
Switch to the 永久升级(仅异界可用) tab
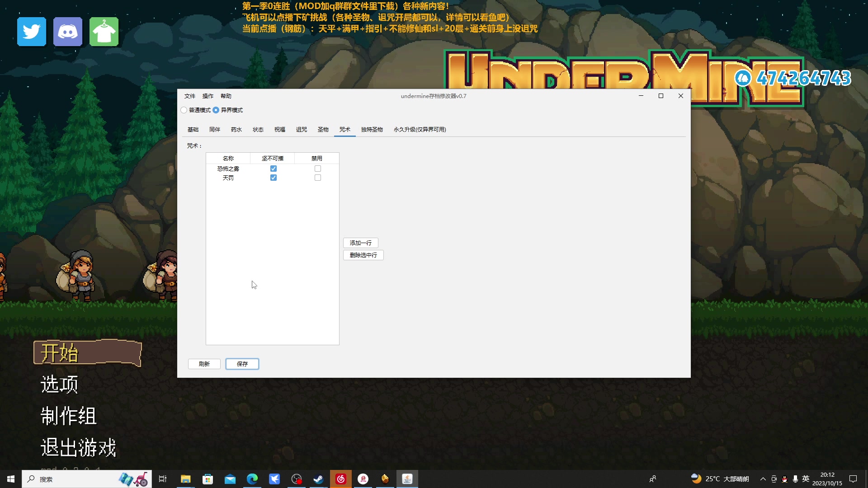(x=420, y=130)
